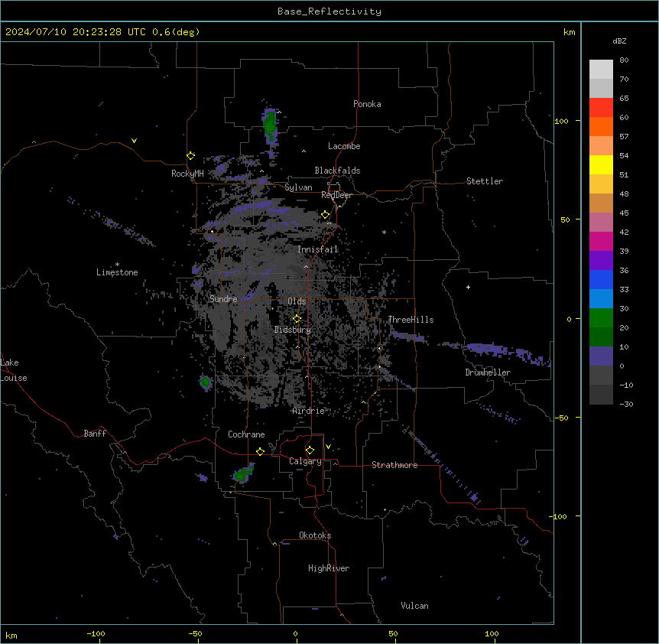Click the Innisfail city label

(318, 249)
